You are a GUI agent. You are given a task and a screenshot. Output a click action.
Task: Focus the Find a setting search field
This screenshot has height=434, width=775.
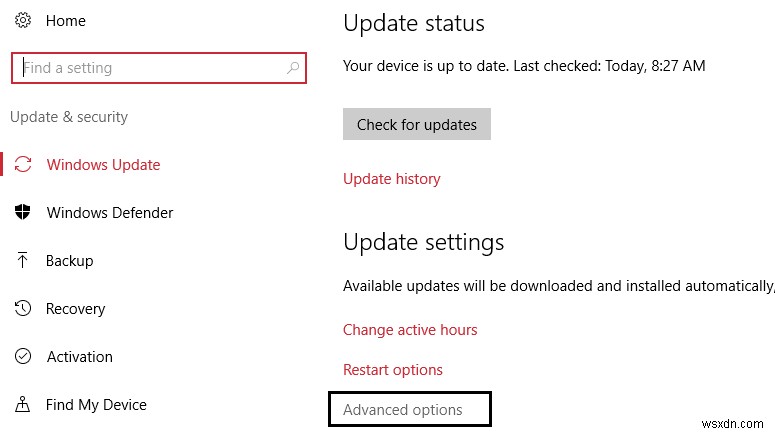coord(150,68)
